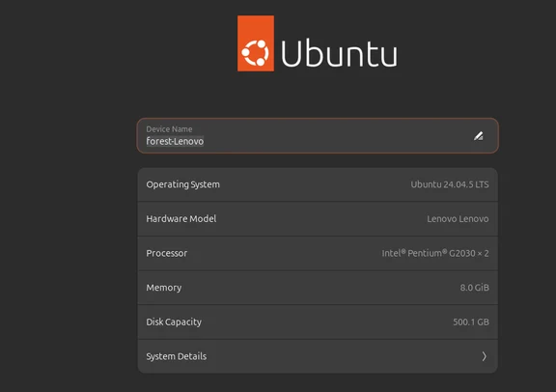Image resolution: width=556 pixels, height=392 pixels.
Task: Select the 'Intel® Pentium® G2030 × 2' value
Action: (x=435, y=253)
